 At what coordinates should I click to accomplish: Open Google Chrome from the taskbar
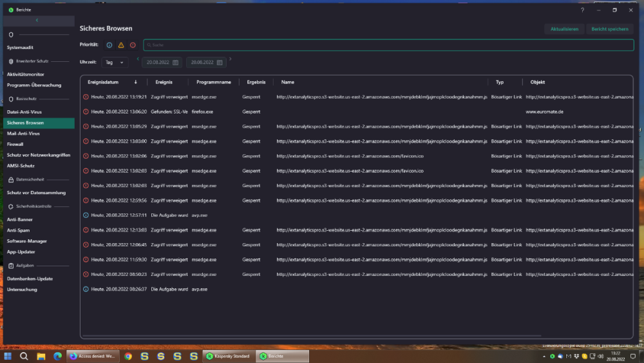click(x=128, y=356)
